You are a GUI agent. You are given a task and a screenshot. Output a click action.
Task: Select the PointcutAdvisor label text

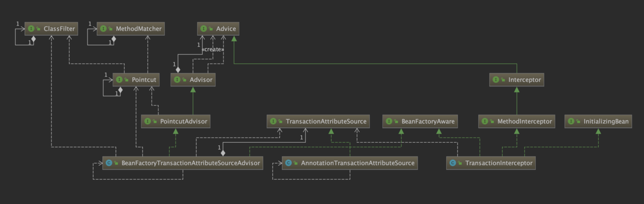click(183, 121)
